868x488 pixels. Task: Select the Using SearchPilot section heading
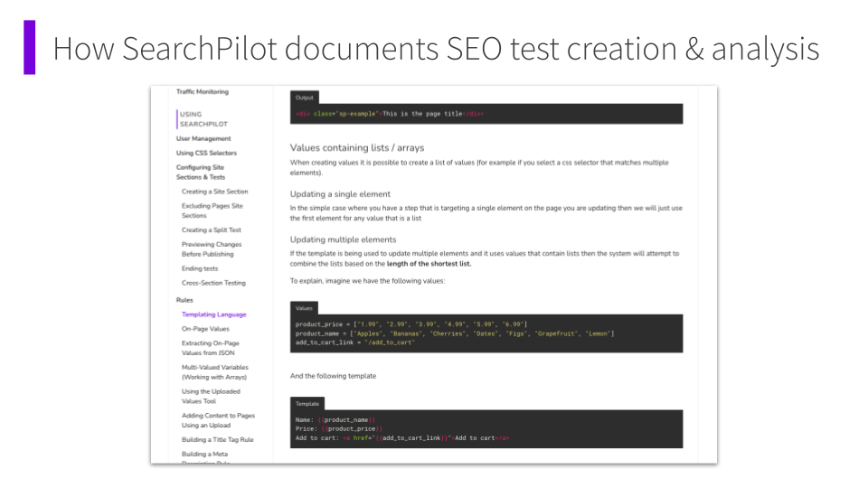pos(203,119)
